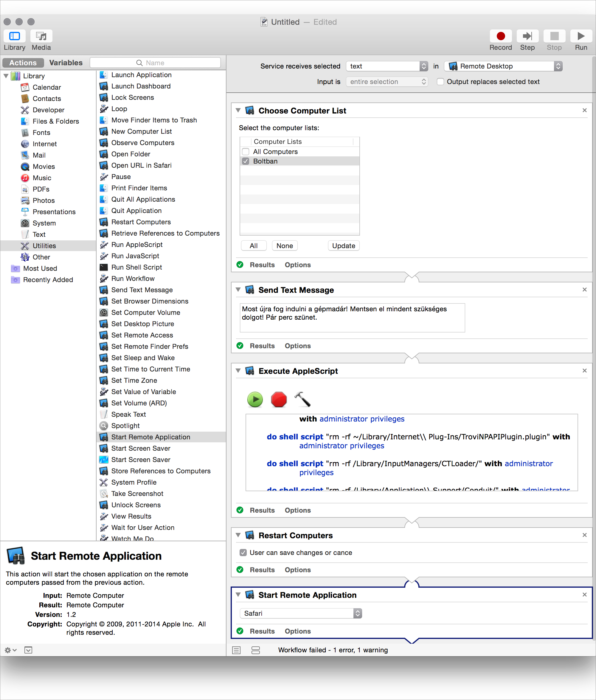Viewport: 596px width, 700px height.
Task: Open the Safari application dropdown
Action: coord(300,613)
